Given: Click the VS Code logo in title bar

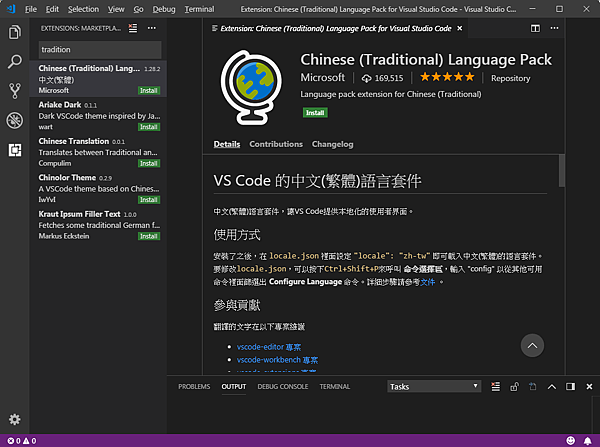Looking at the screenshot, I should 11,8.
